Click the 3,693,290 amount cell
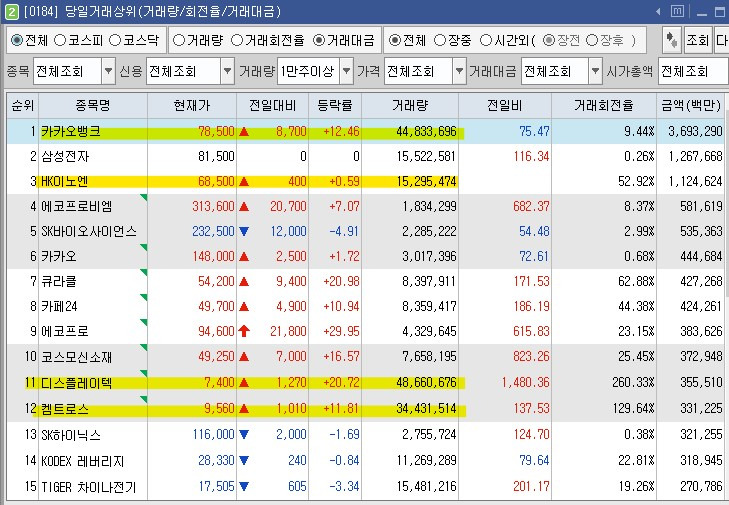The width and height of the screenshot is (729, 505). point(696,131)
